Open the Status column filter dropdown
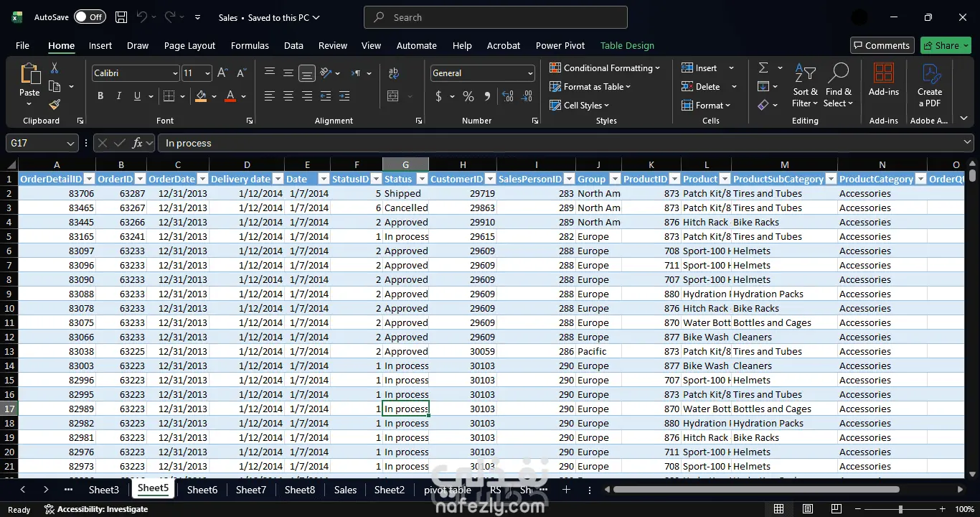The height and width of the screenshot is (517, 980). (422, 179)
